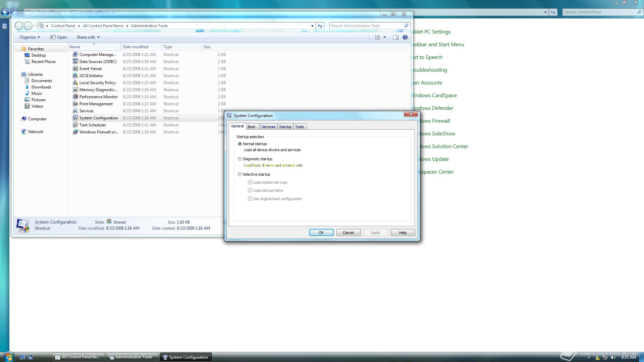Click the Refresh icon beside address bar
This screenshot has height=362, width=644.
320,26
